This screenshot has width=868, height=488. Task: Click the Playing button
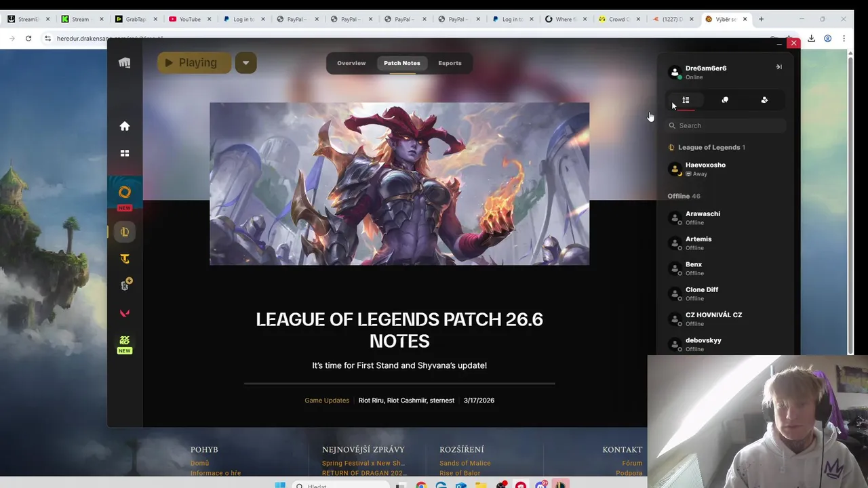pos(194,63)
